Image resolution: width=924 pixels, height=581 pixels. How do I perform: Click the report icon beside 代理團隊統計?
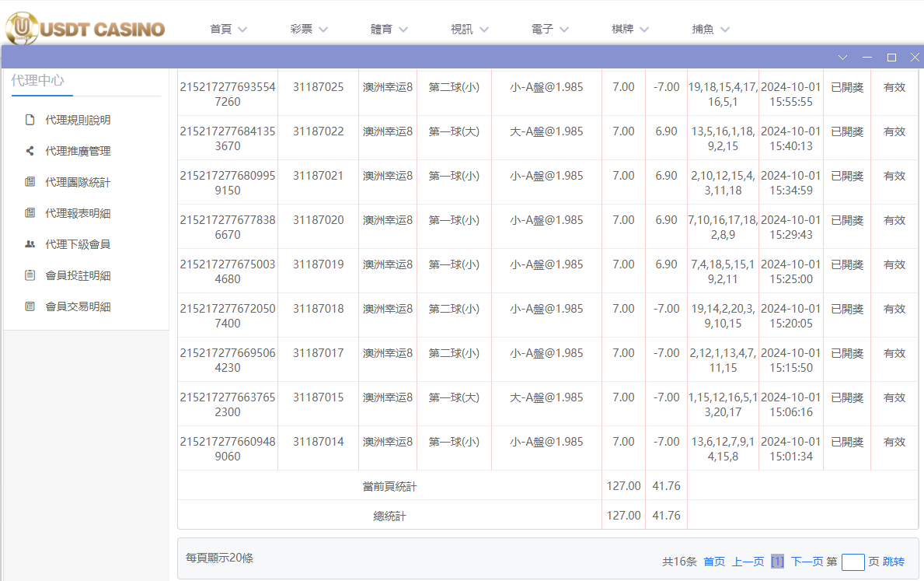tap(30, 182)
